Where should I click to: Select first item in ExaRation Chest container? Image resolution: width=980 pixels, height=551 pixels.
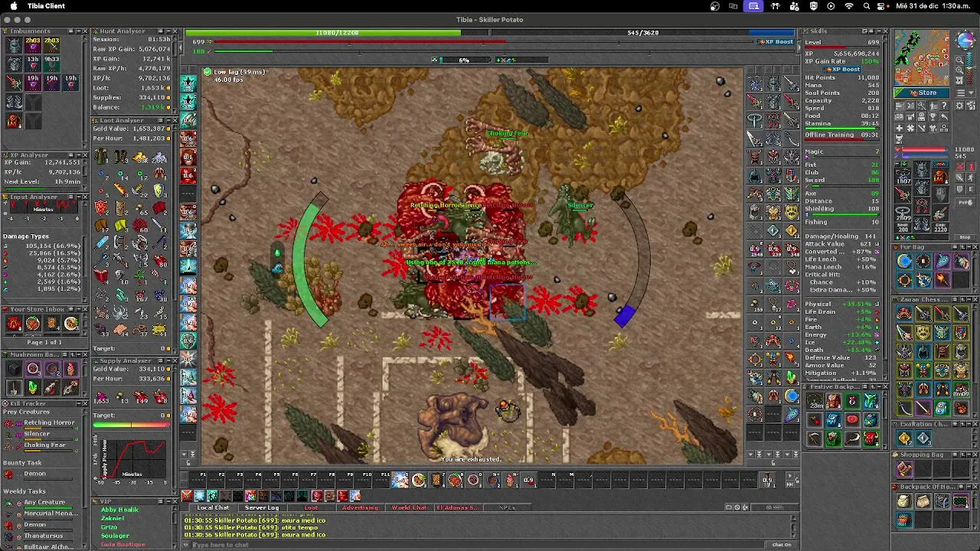[904, 439]
